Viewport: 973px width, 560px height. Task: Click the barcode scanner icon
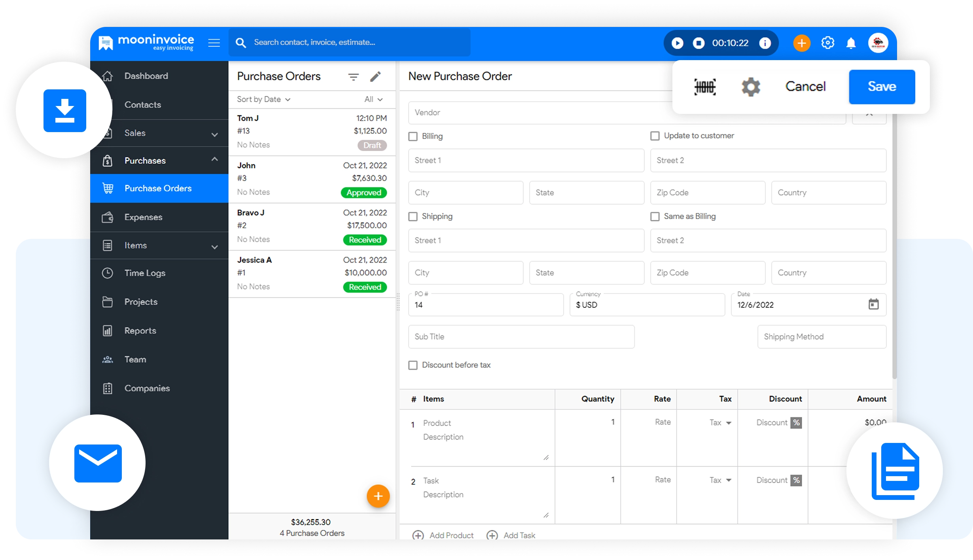(x=705, y=87)
